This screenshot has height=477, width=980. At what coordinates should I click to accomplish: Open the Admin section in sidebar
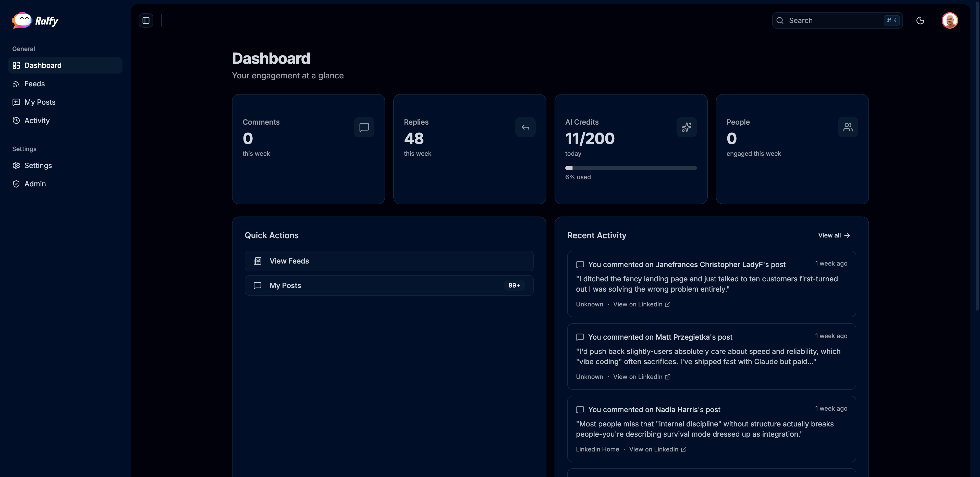tap(35, 184)
